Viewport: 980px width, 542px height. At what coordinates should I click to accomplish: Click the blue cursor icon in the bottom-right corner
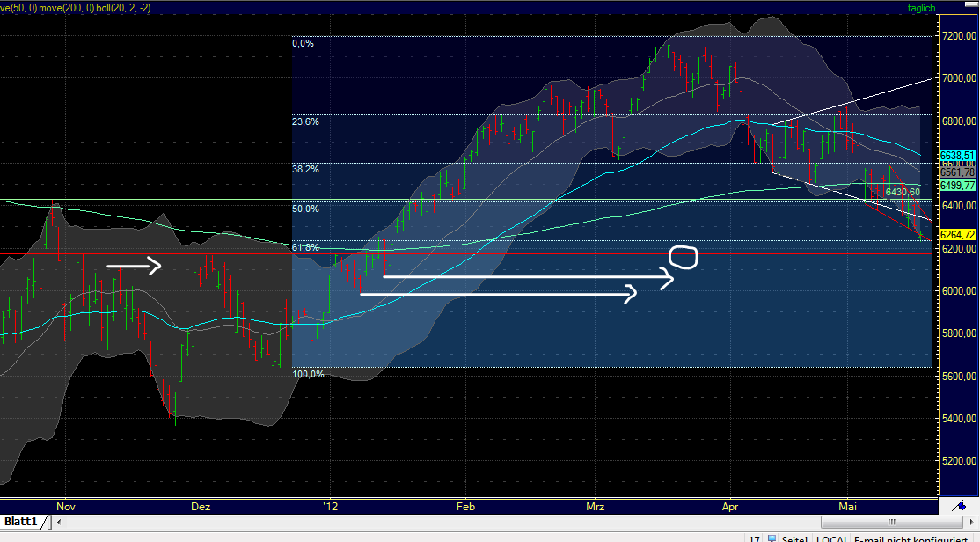tap(960, 506)
